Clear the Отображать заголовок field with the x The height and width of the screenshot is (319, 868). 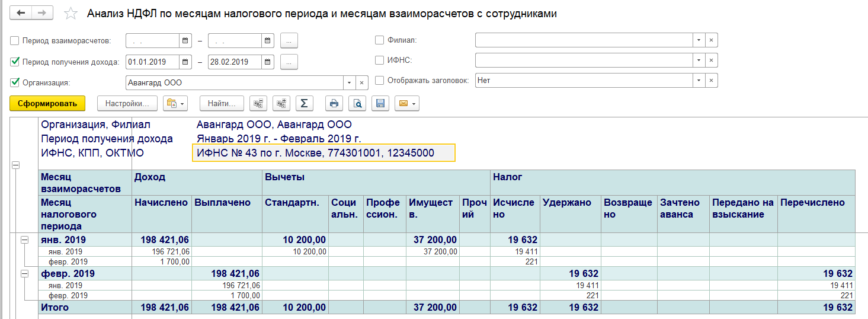pyautogui.click(x=712, y=81)
